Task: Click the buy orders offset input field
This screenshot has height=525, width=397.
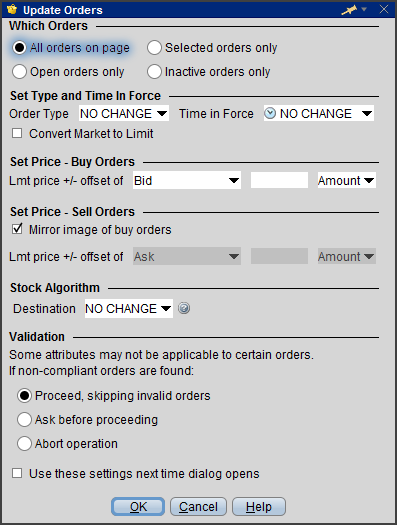Action: (280, 180)
